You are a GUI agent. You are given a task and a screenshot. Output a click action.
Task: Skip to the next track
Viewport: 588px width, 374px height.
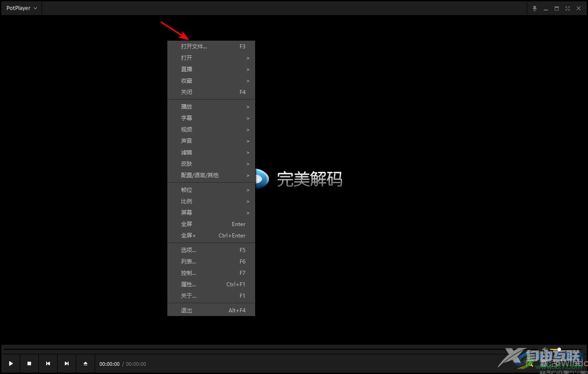67,363
